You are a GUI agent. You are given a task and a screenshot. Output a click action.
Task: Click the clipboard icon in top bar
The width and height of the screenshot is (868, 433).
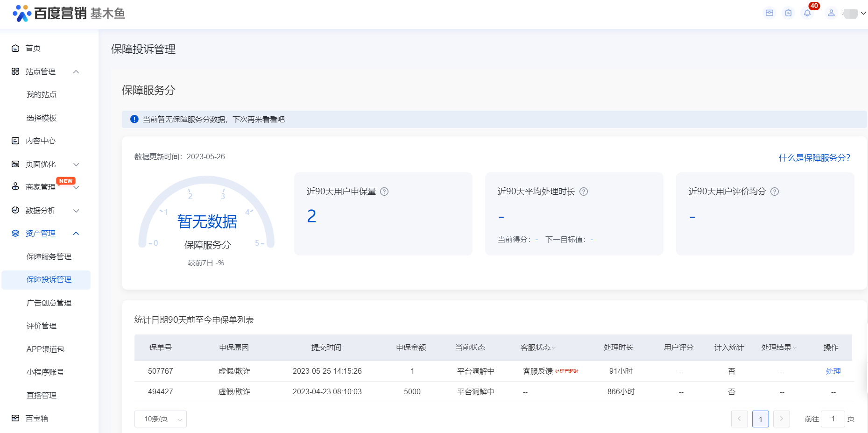click(x=788, y=13)
